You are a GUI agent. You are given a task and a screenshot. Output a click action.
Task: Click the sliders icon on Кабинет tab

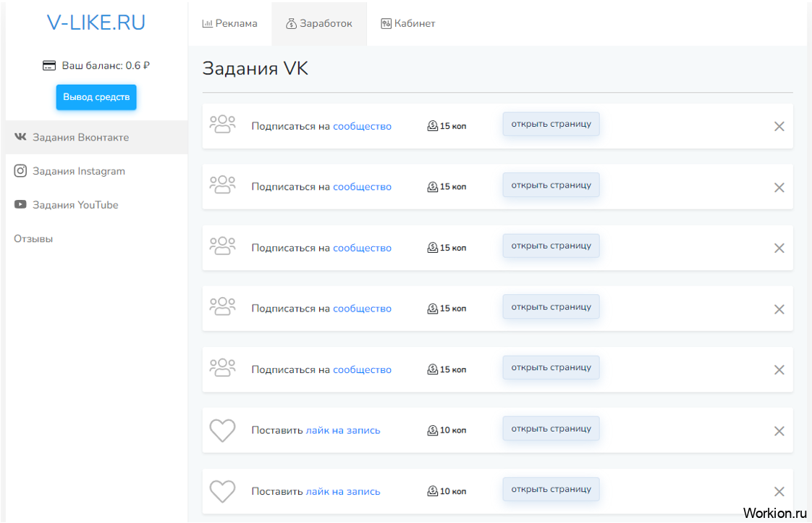pyautogui.click(x=386, y=23)
